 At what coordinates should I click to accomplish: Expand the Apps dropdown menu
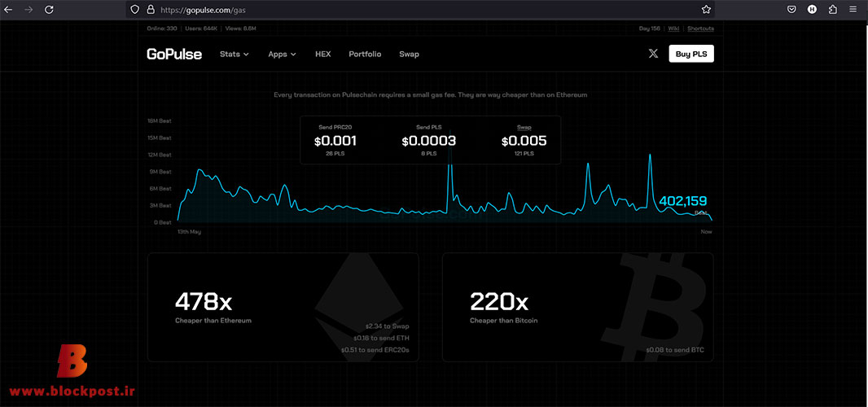click(283, 55)
